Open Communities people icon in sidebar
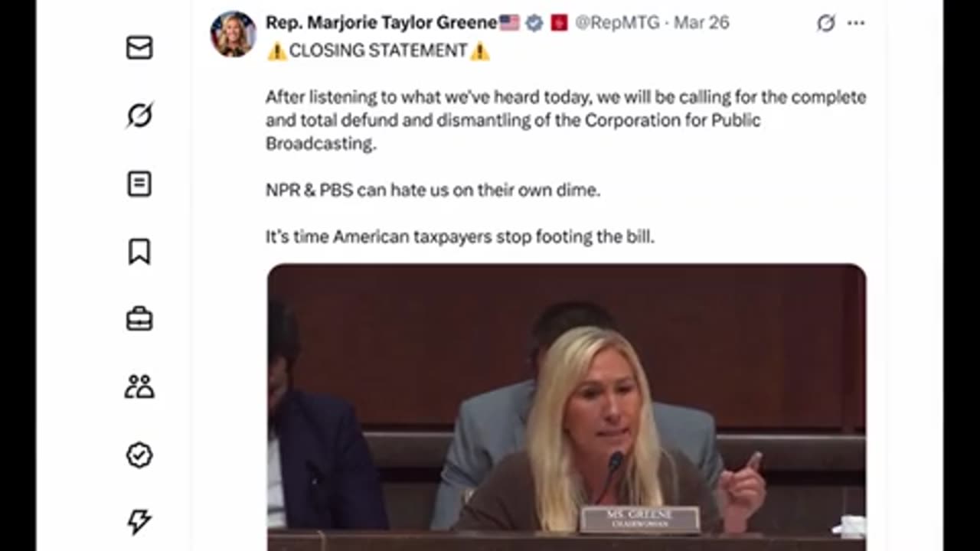Screen dimensions: 980x551 click(139, 387)
